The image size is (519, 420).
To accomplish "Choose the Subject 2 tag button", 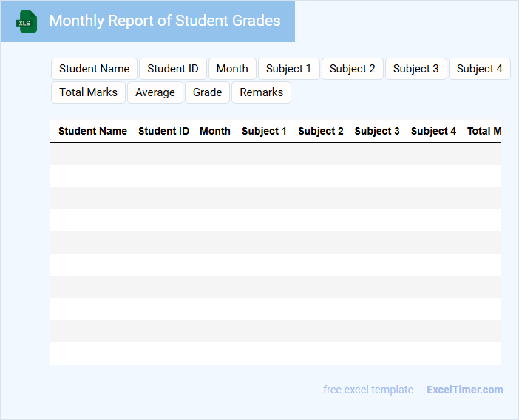I will pos(352,69).
